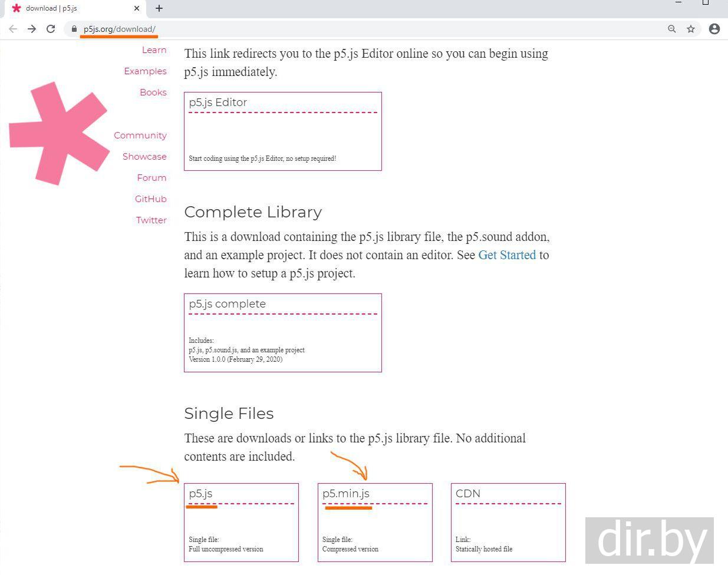Download the p5.js full uncompressed file

(241, 523)
